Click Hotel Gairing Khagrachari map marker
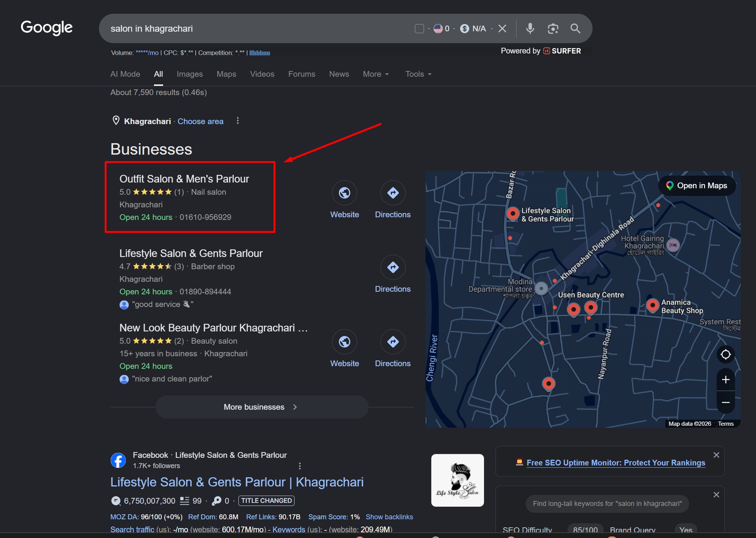Viewport: 756px width, 538px height. (673, 245)
